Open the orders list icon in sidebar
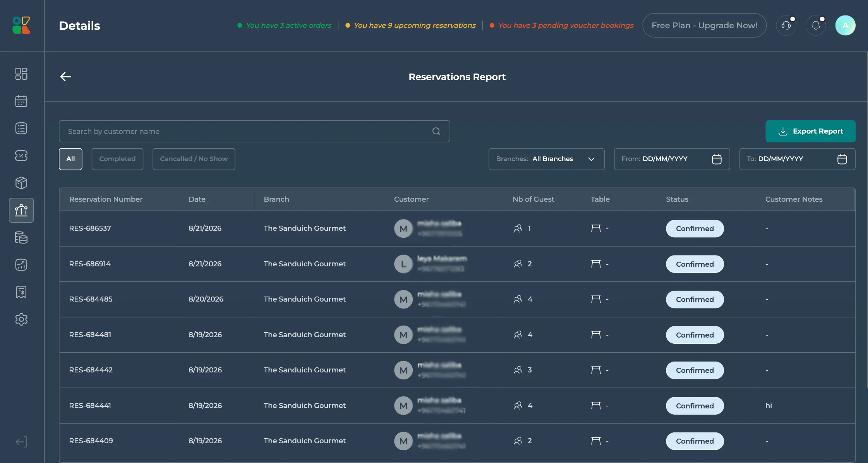The image size is (868, 463). [21, 128]
